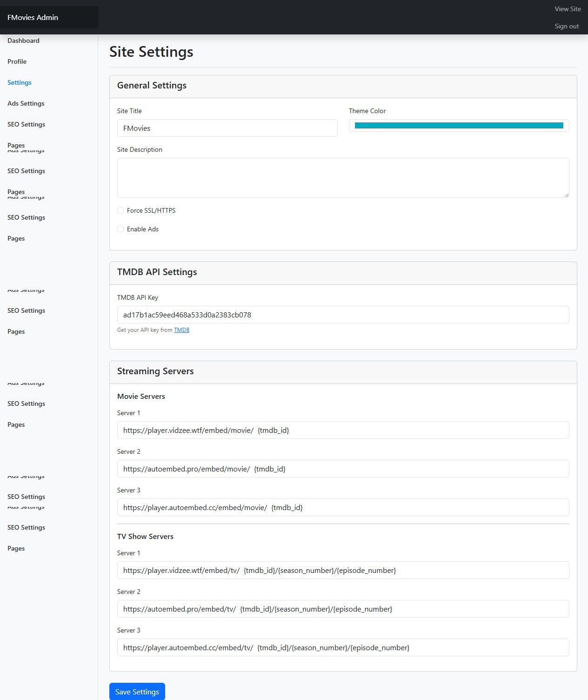This screenshot has width=588, height=700.
Task: Select the Movie Servers Server 3 input
Action: click(x=343, y=507)
